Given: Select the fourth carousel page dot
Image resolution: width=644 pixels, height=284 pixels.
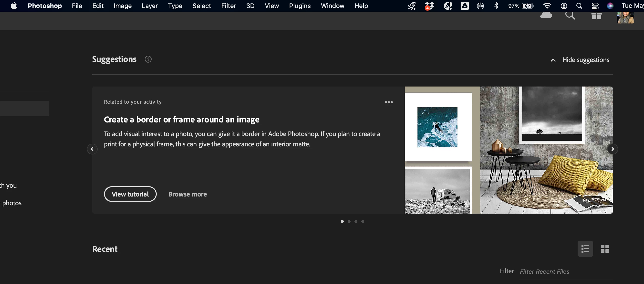Looking at the screenshot, I should click(x=363, y=221).
